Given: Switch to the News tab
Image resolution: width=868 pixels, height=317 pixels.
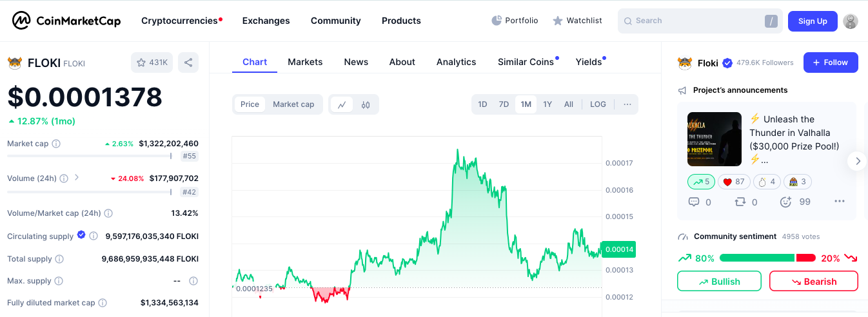Looking at the screenshot, I should (356, 62).
